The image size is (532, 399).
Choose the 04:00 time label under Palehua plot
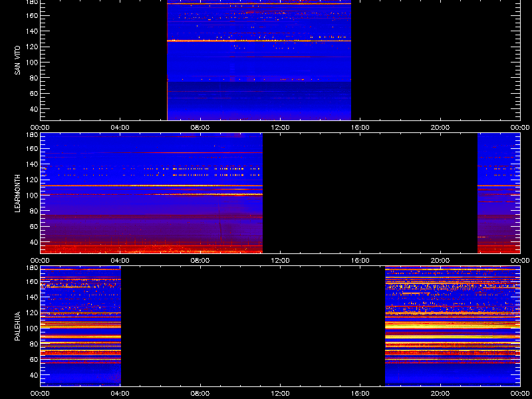120,394
